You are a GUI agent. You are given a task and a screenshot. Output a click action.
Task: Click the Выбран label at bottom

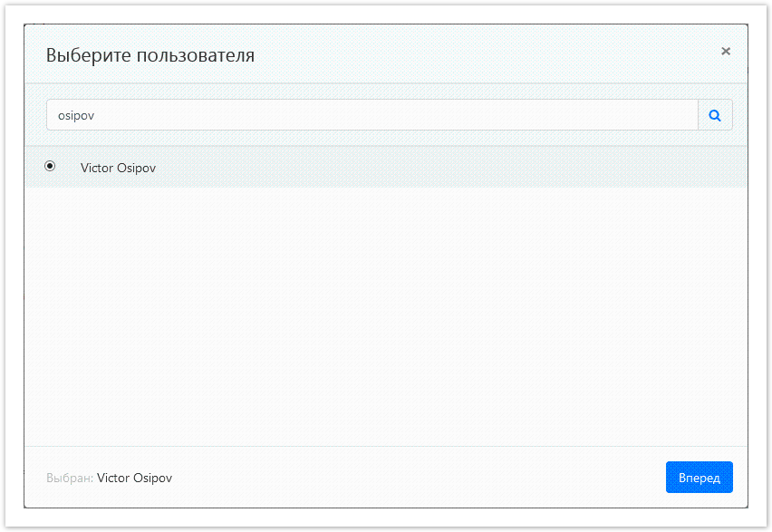[x=68, y=478]
